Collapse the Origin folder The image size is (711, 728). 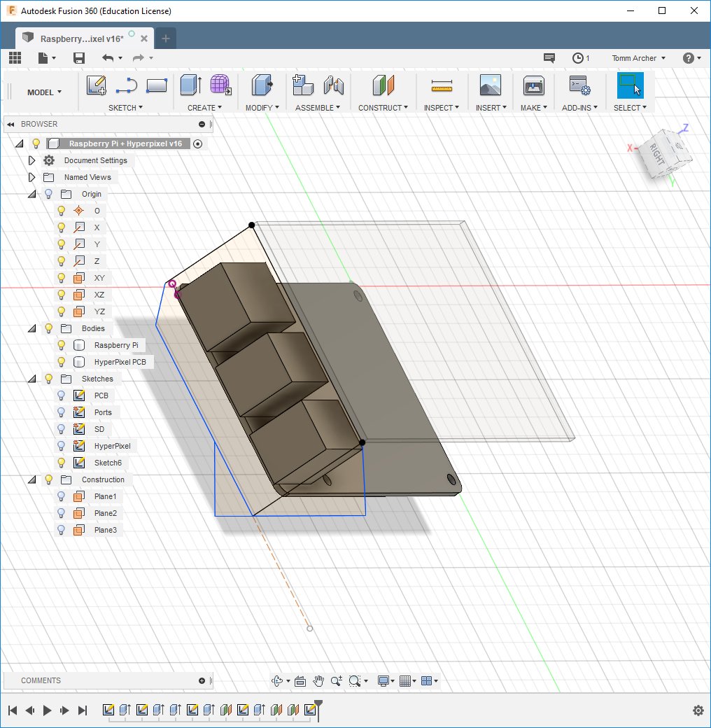point(31,194)
